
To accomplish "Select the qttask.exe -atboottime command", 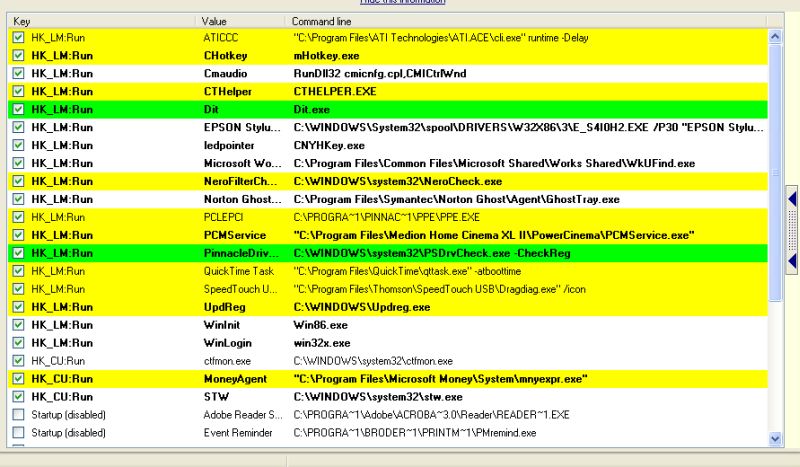I will (x=407, y=271).
